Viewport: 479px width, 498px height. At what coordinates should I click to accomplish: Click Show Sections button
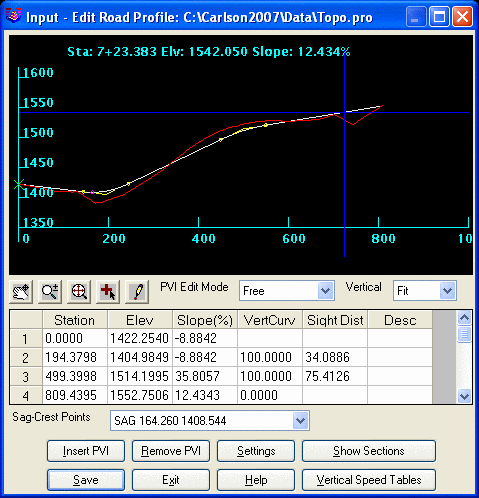[x=369, y=451]
